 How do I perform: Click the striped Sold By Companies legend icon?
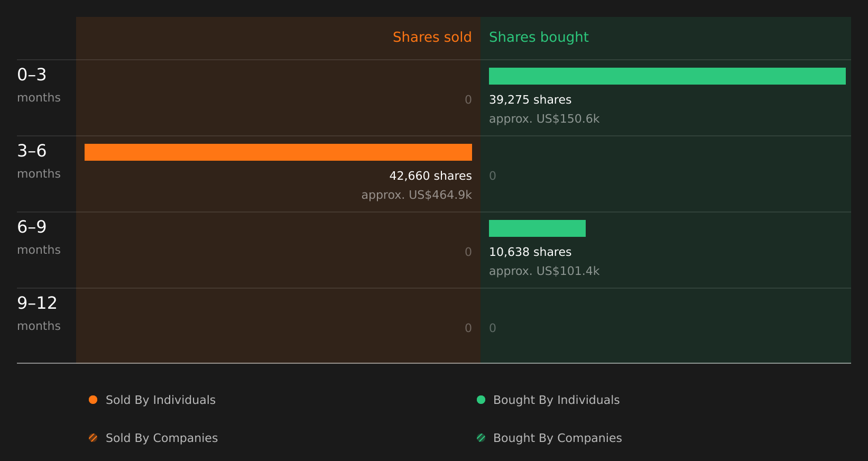pos(93,438)
